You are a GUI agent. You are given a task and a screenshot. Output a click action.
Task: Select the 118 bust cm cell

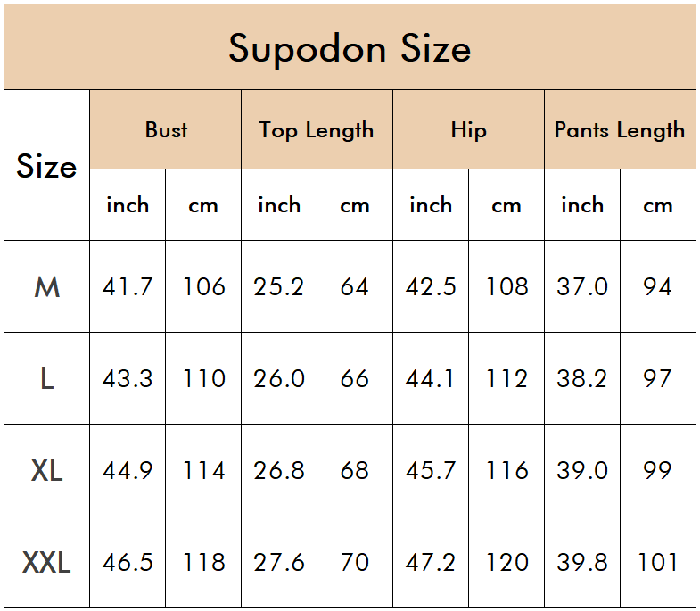(x=203, y=562)
